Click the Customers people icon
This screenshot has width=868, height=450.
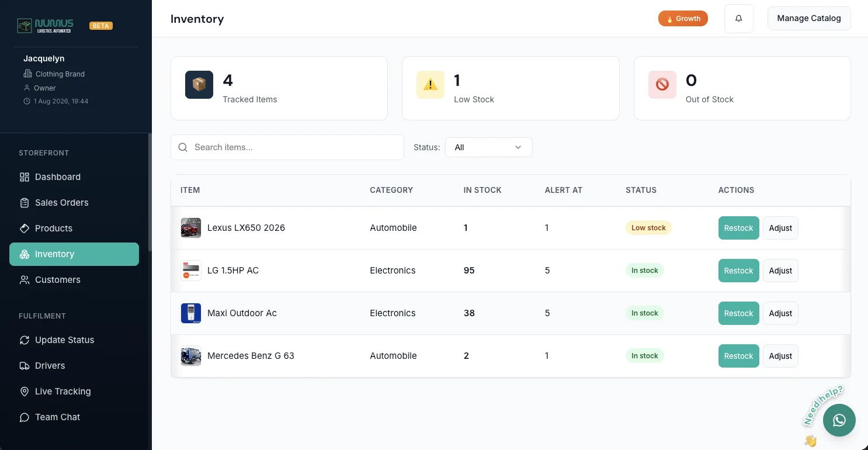[x=25, y=280]
